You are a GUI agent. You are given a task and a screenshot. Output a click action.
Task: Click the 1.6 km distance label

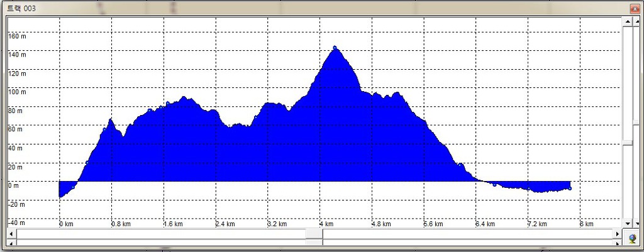click(173, 224)
